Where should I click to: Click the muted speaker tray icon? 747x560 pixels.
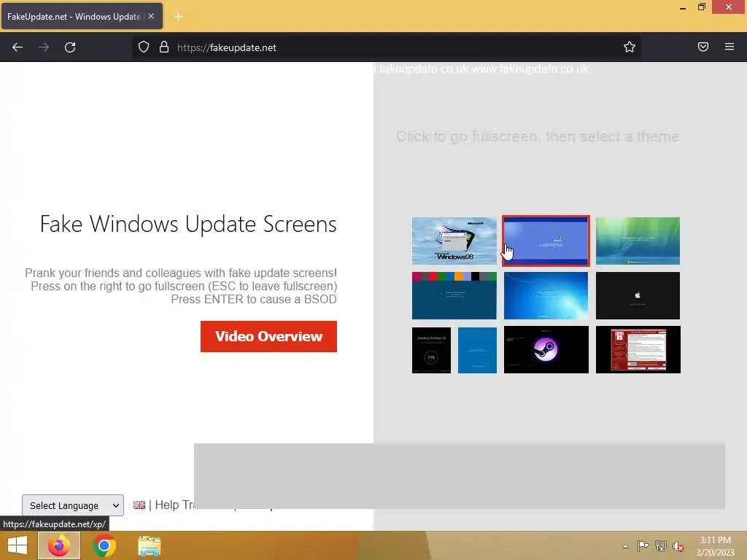click(678, 546)
